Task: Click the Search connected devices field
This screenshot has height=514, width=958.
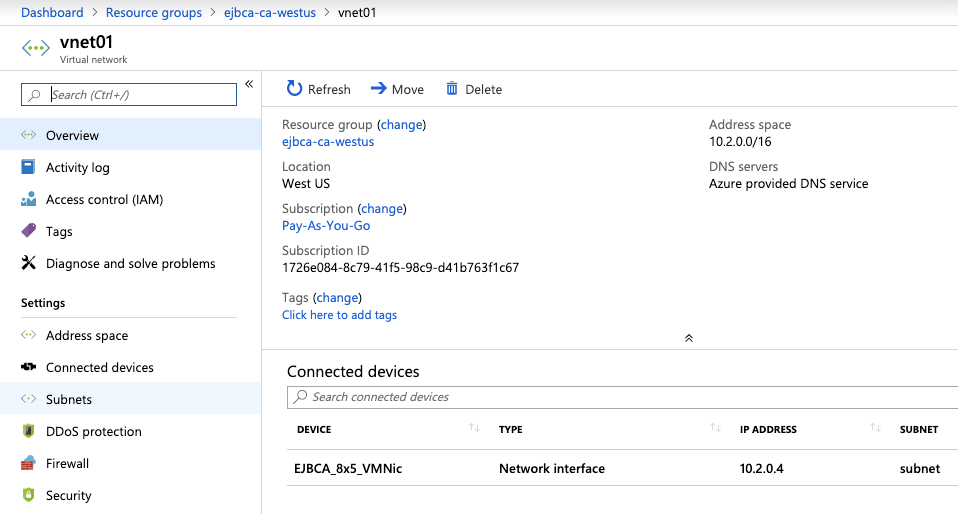Action: [620, 397]
